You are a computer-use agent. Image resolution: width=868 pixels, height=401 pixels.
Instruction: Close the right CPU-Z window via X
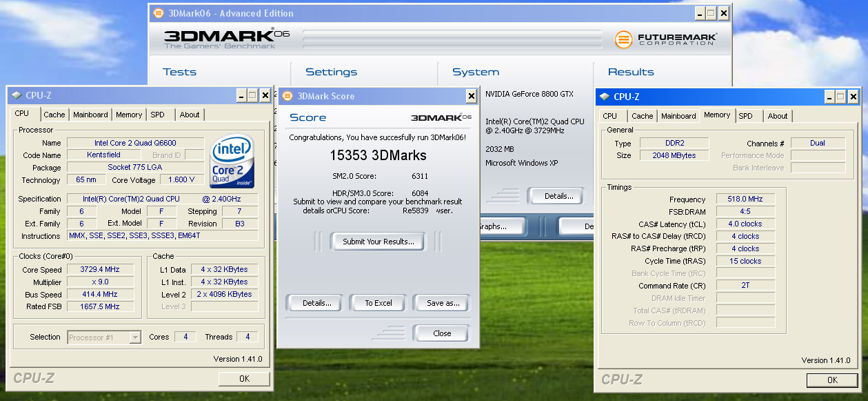click(853, 97)
